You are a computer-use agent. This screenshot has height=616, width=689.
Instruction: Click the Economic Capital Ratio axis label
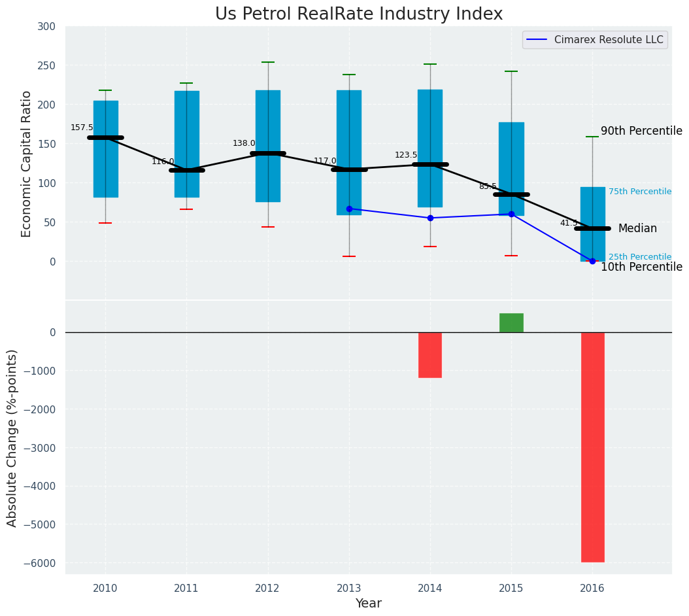27,163
